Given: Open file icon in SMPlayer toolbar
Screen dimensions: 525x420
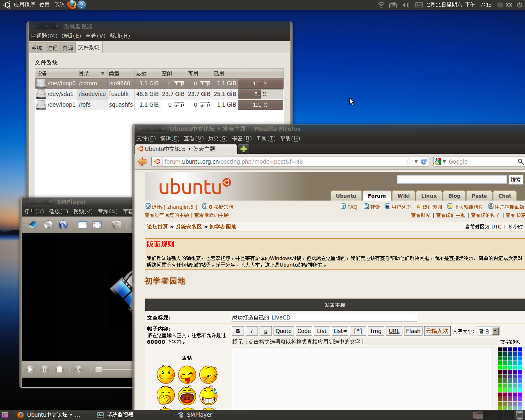Looking at the screenshot, I should 34,225.
